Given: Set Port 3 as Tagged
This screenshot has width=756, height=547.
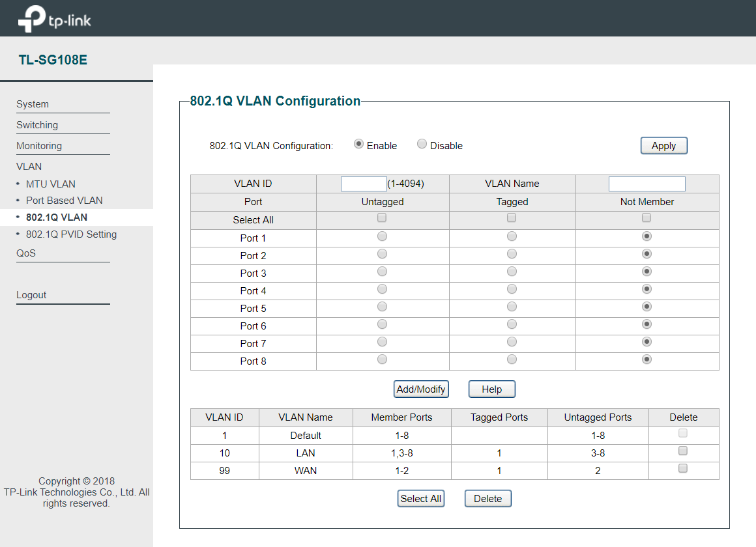Looking at the screenshot, I should (x=512, y=272).
